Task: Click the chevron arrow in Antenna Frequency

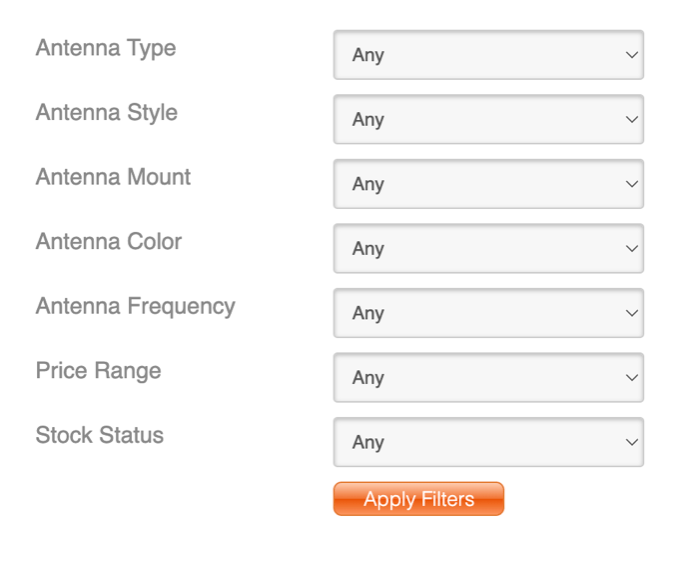Action: (631, 313)
